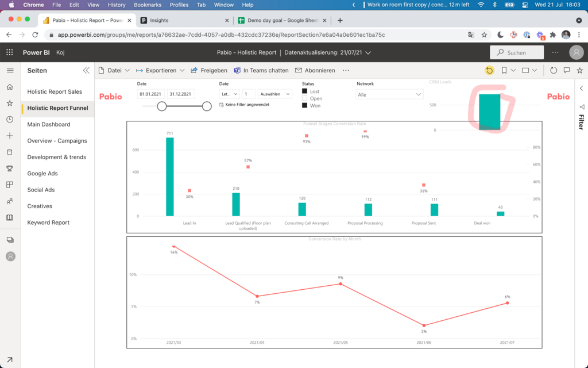
Task: Toggle the hamburger navigation menu
Action: point(10,70)
